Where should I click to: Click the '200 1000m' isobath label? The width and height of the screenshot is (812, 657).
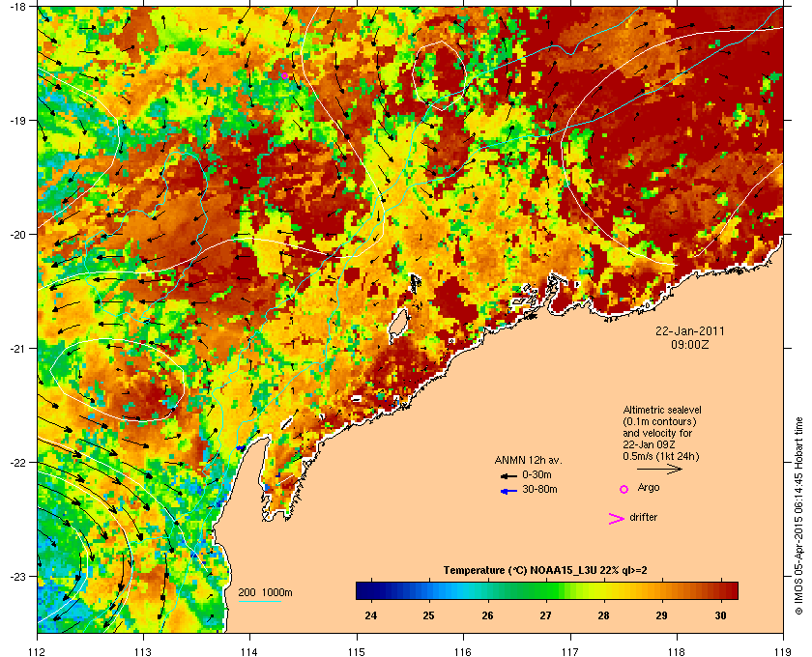(265, 593)
